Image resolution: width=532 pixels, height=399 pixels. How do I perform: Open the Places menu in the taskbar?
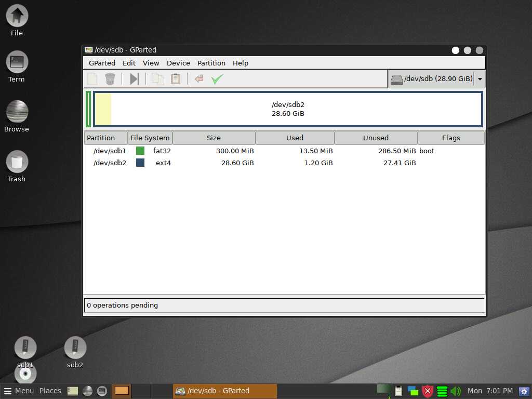click(x=50, y=391)
